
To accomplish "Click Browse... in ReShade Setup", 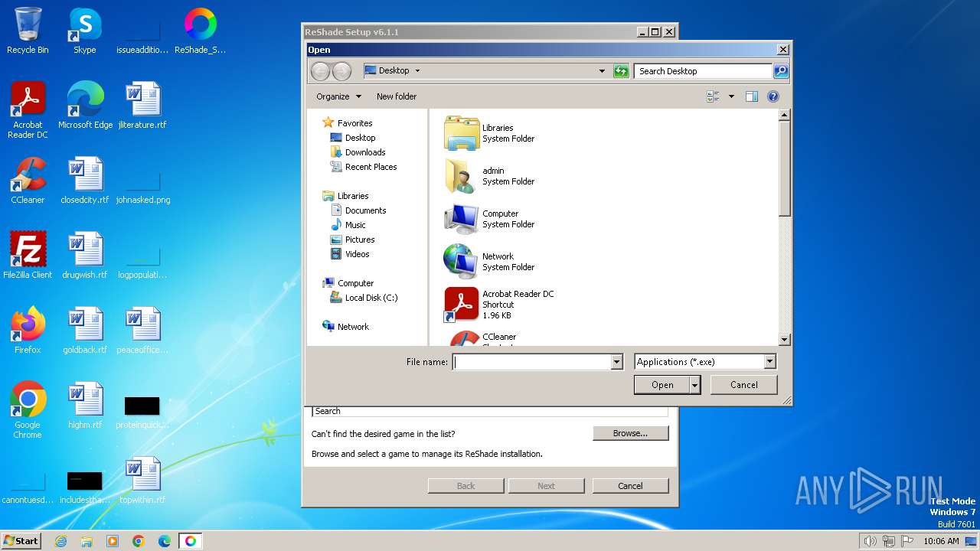I will [x=630, y=433].
